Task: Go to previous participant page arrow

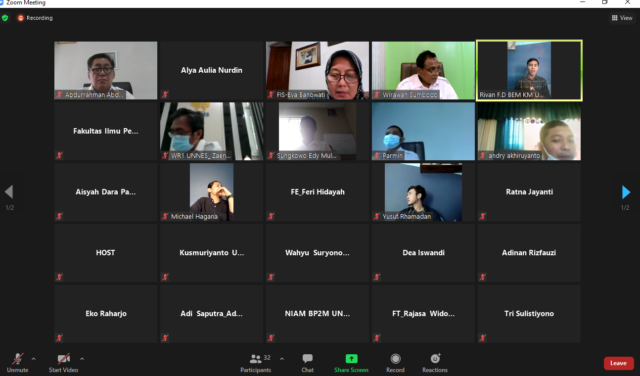Action: click(x=9, y=191)
